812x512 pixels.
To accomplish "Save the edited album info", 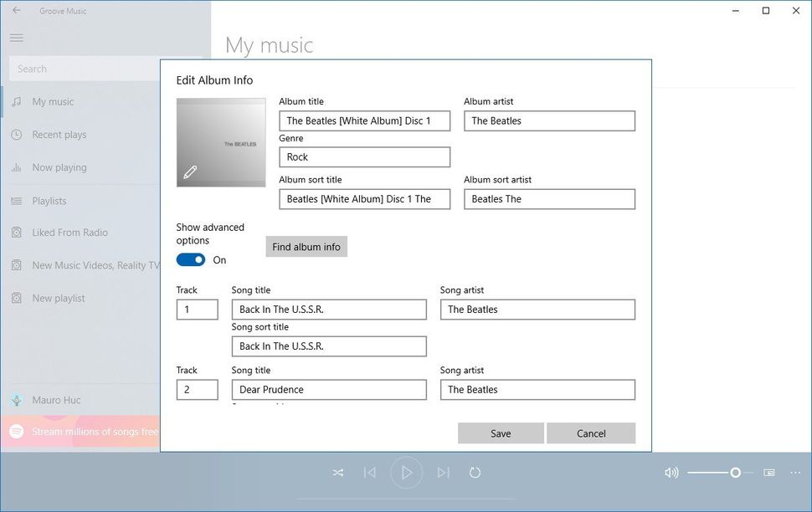I will point(500,433).
